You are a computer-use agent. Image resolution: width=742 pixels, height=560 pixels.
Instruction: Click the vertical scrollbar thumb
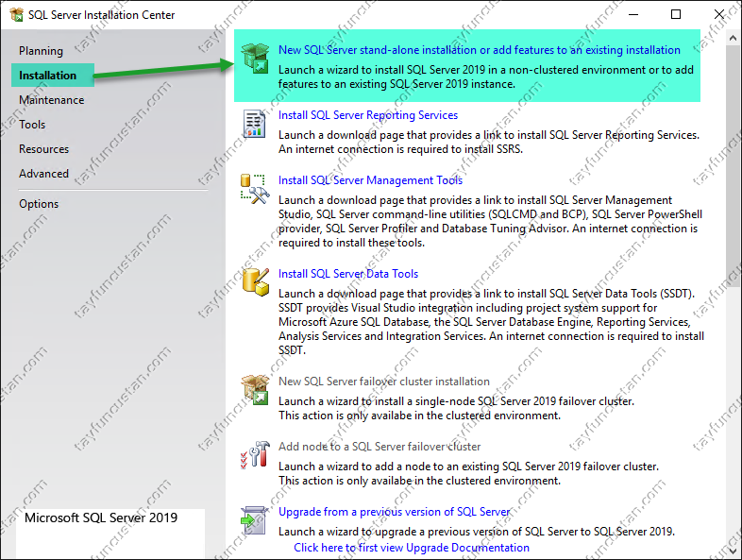(x=733, y=166)
